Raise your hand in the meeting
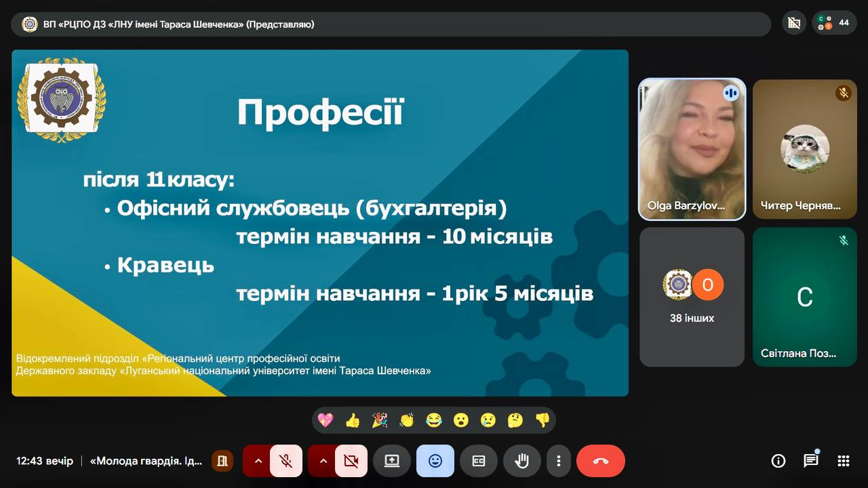The width and height of the screenshot is (868, 488). [x=521, y=461]
